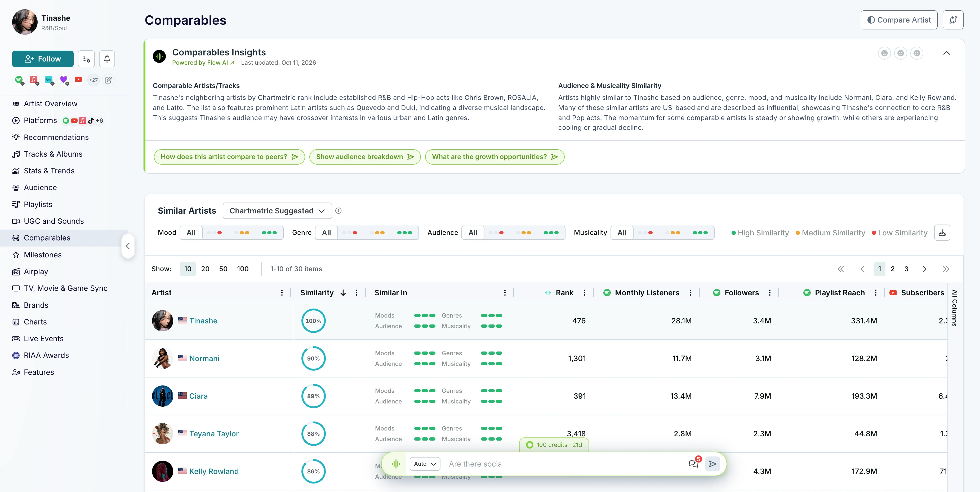
Task: Open Artist Overview in the sidebar
Action: [50, 104]
